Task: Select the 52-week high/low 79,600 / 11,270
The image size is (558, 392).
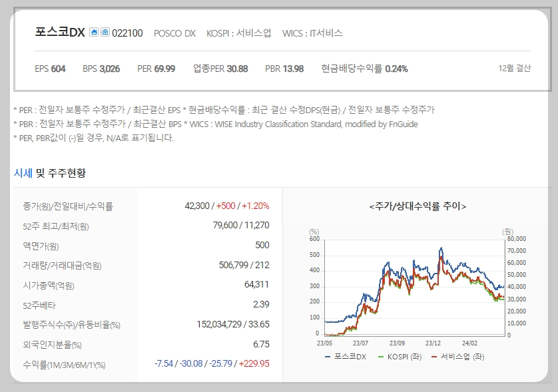Action: (241, 225)
